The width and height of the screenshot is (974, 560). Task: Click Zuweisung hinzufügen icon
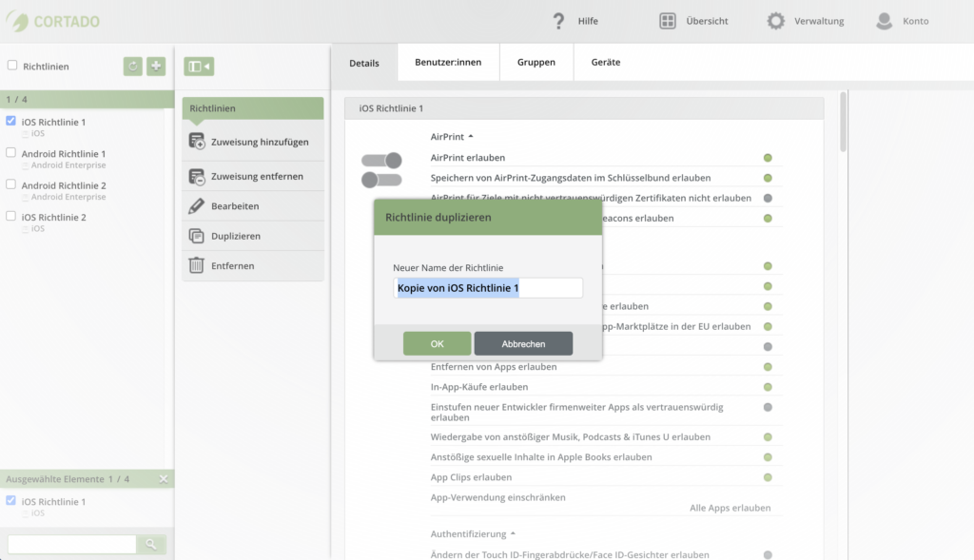coord(196,142)
